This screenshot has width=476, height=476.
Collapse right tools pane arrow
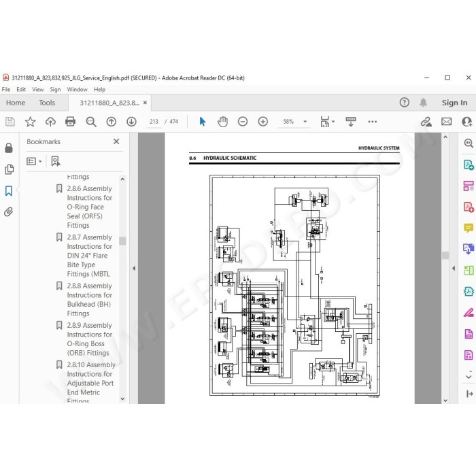(454, 268)
